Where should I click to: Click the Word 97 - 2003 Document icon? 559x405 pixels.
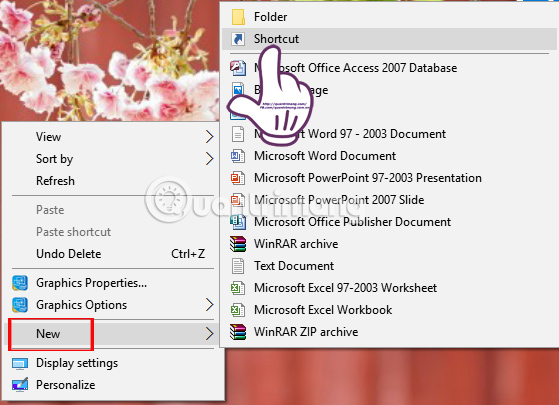click(238, 134)
